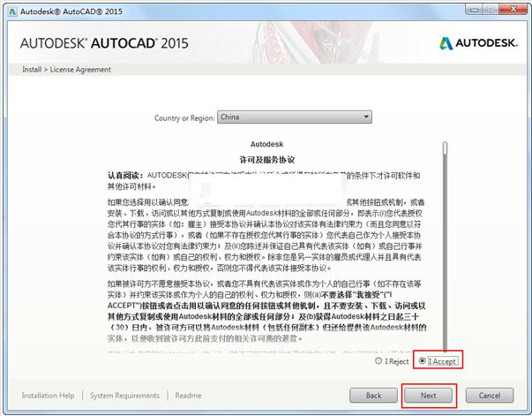Open the System Requirements link
532x416 pixels.
click(x=124, y=396)
